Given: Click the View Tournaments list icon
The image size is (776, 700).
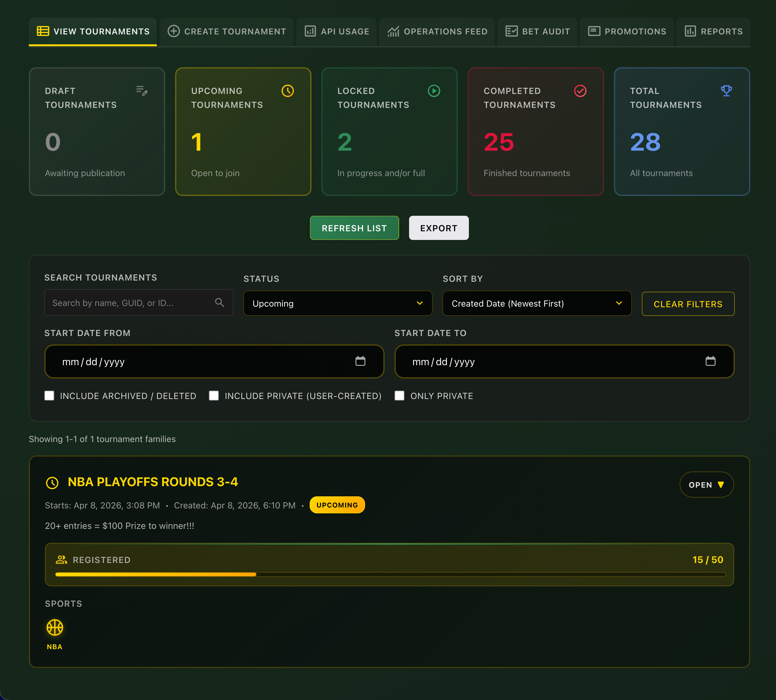Looking at the screenshot, I should [43, 31].
